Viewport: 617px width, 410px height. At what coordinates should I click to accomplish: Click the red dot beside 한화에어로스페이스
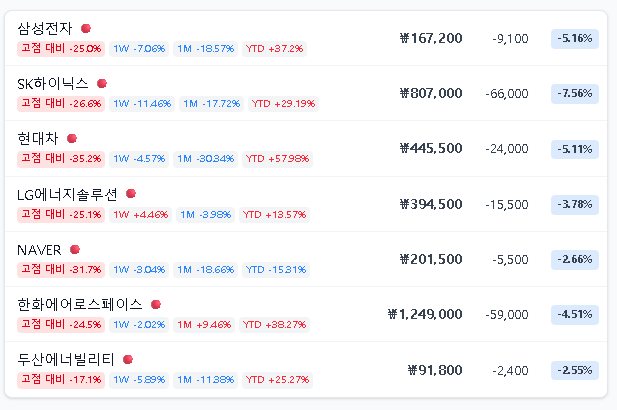pyautogui.click(x=156, y=304)
